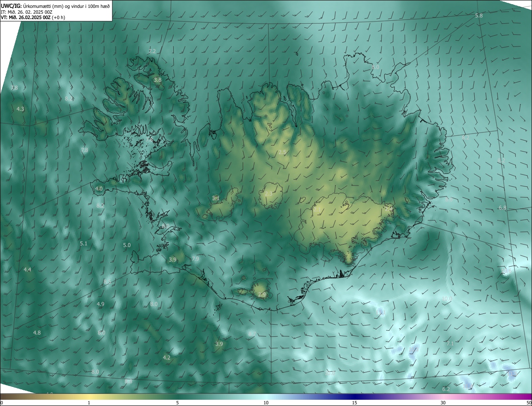Click the 10.0 value label
Viewport: 532px width, 406px height.
coord(447,299)
